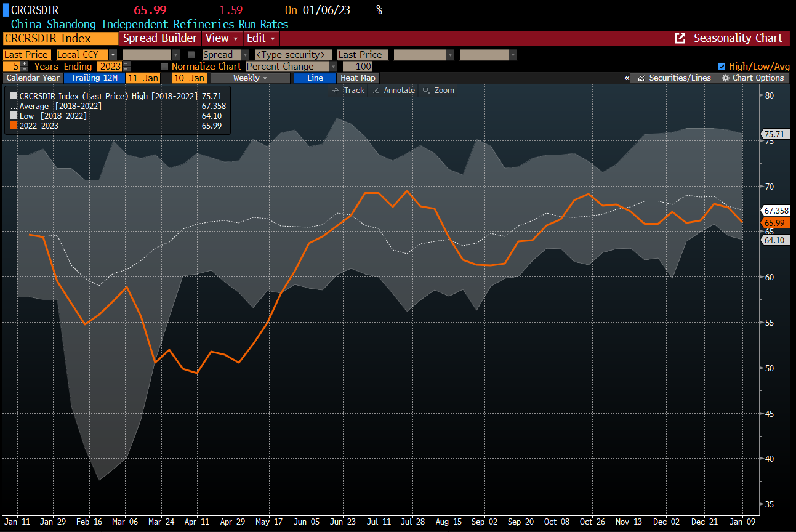Tick the Spread checkbox
796x532 pixels.
click(x=191, y=55)
